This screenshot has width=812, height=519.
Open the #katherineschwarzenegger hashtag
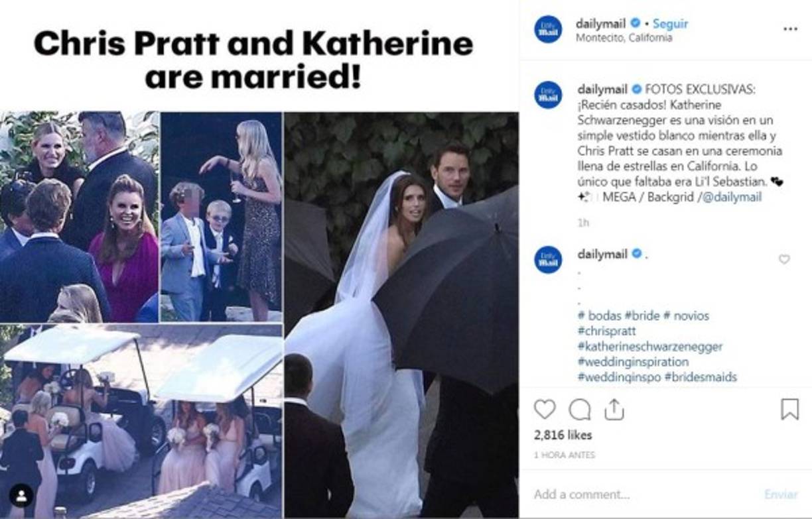click(649, 347)
